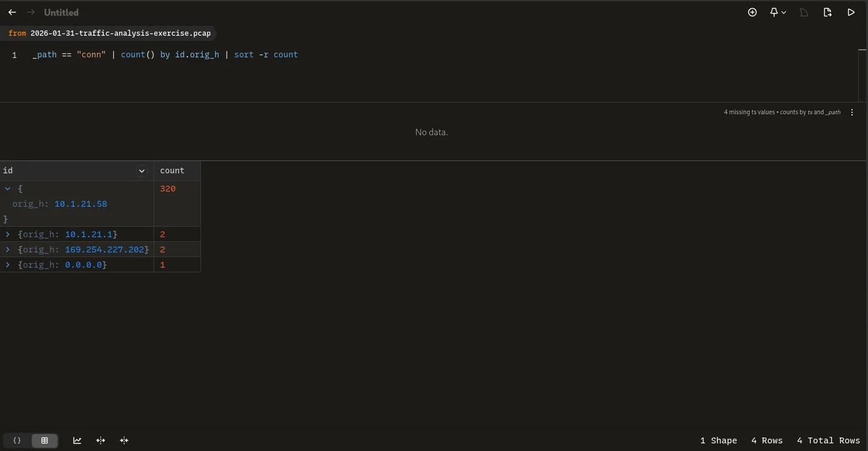Screen dimensions: 868x451
Task: Click the pin query icon
Action: point(774,12)
